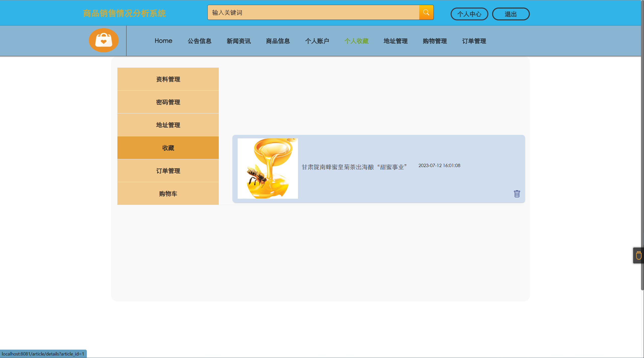This screenshot has width=644, height=358.
Task: Click the orange search magnifier icon
Action: tap(426, 13)
